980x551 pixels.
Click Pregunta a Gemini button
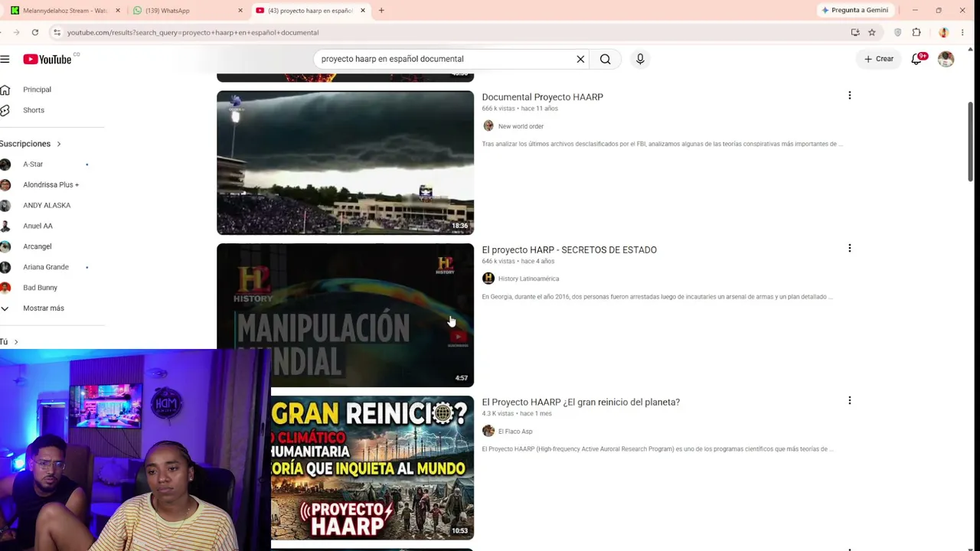[854, 11]
